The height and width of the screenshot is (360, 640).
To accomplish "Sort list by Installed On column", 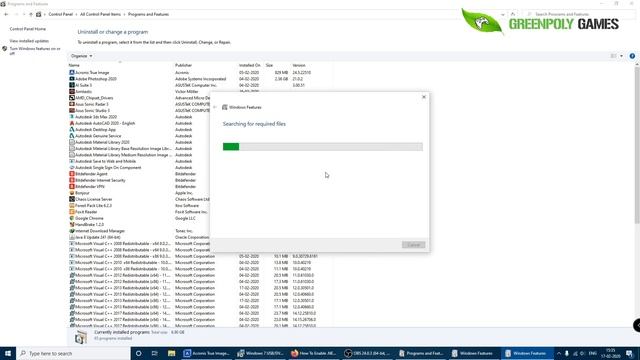I will tap(250, 65).
